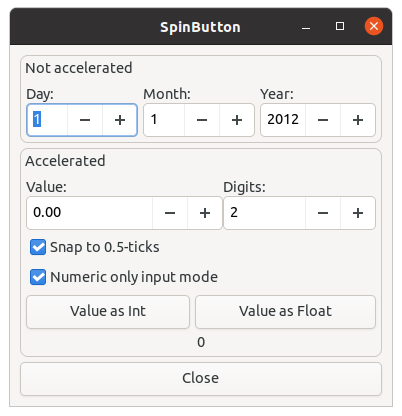Click the Value as Float button

[285, 312]
